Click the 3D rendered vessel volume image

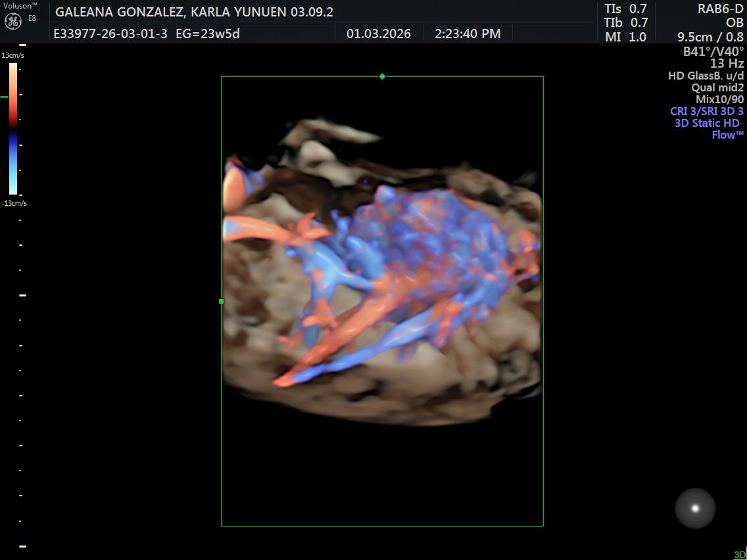coord(382,271)
